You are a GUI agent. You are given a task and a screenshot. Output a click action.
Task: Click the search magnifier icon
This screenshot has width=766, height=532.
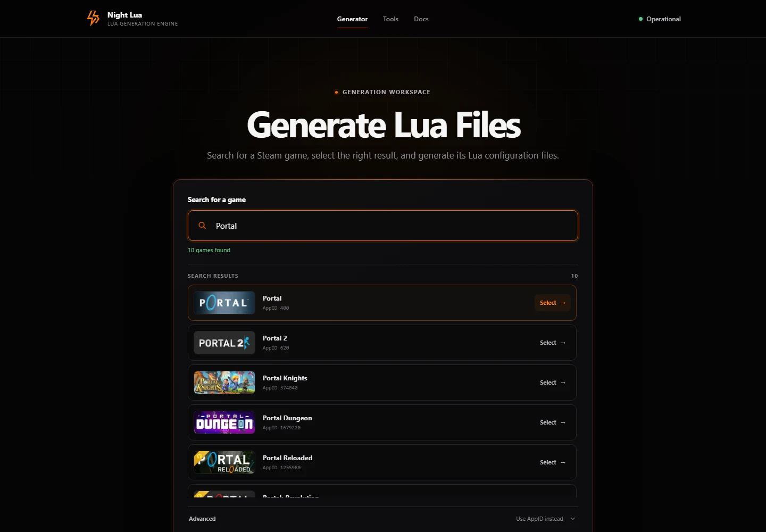[x=202, y=226]
